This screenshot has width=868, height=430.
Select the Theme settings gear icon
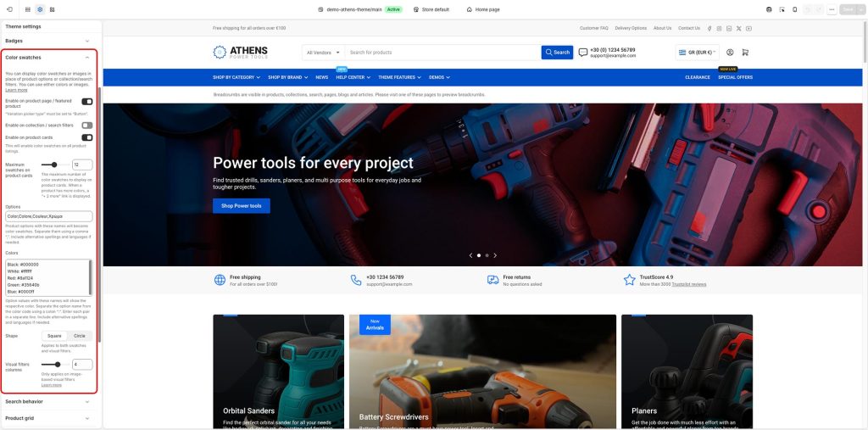(x=40, y=9)
